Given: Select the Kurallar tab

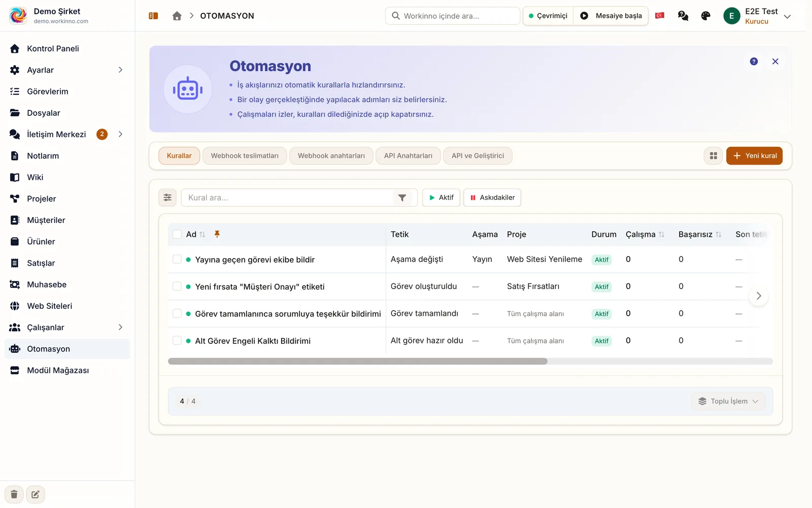Looking at the screenshot, I should point(179,156).
